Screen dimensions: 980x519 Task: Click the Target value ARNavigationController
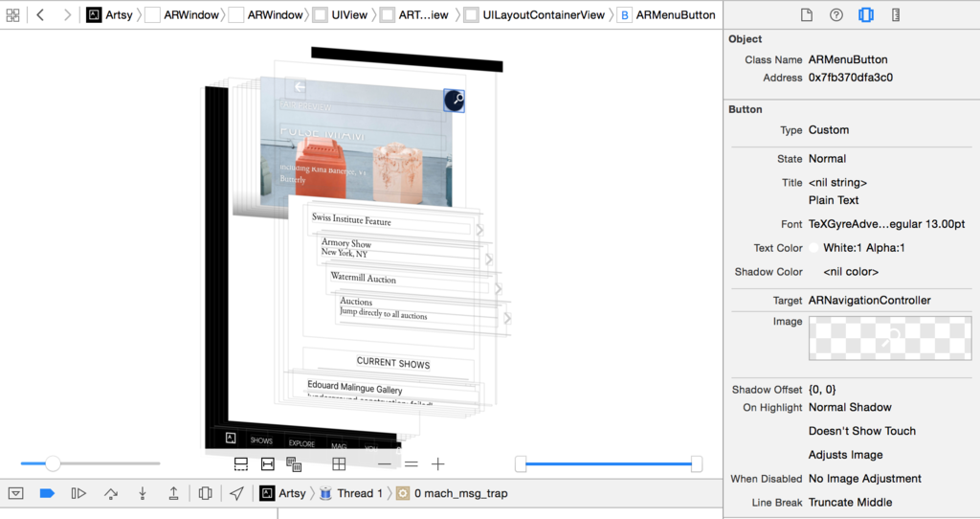(869, 300)
